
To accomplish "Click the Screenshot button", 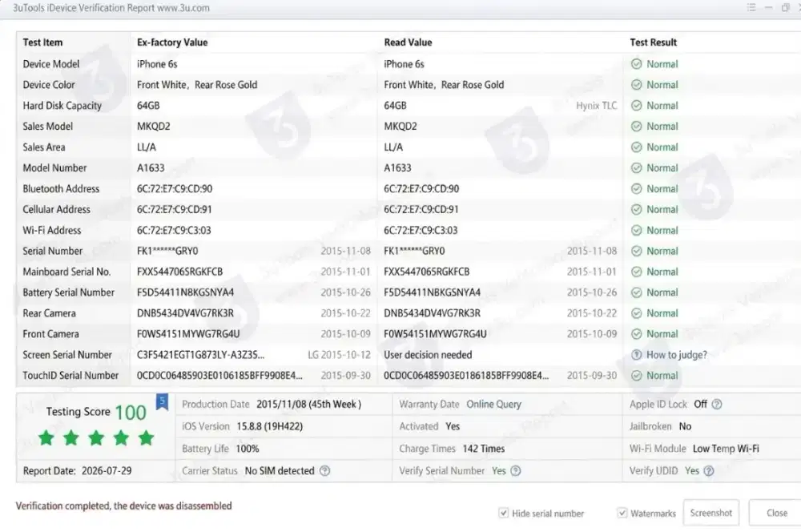I will tap(710, 513).
